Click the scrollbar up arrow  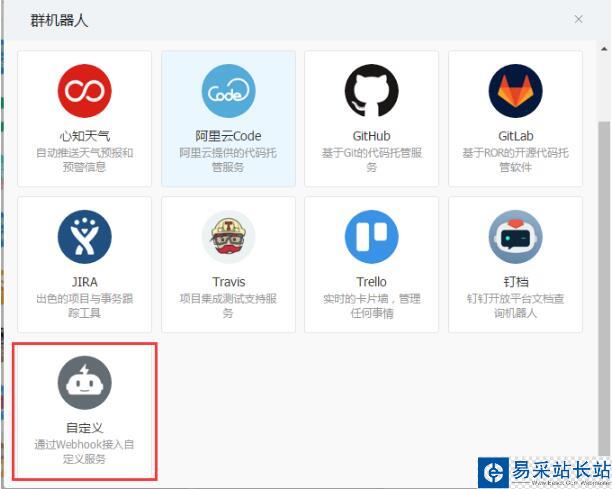[604, 49]
